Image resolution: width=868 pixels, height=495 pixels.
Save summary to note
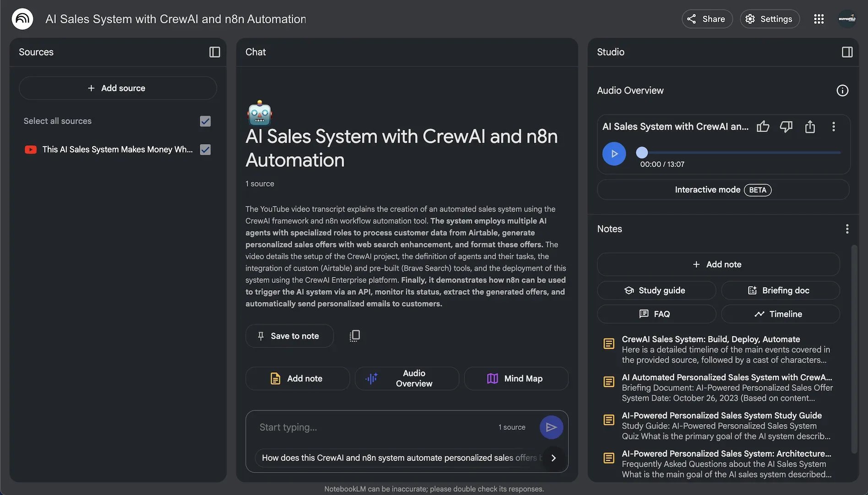tap(289, 336)
